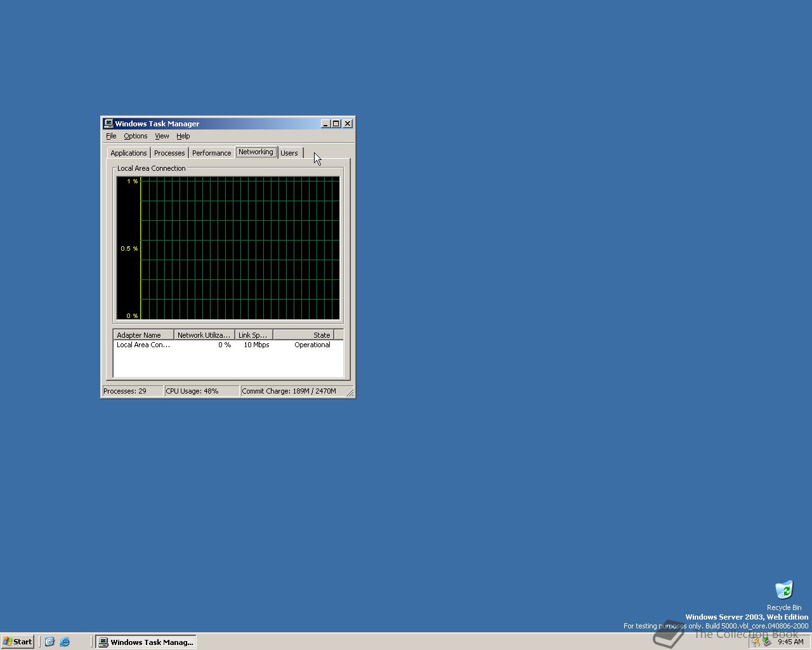Open the Options menu
The width and height of the screenshot is (812, 650).
point(135,136)
